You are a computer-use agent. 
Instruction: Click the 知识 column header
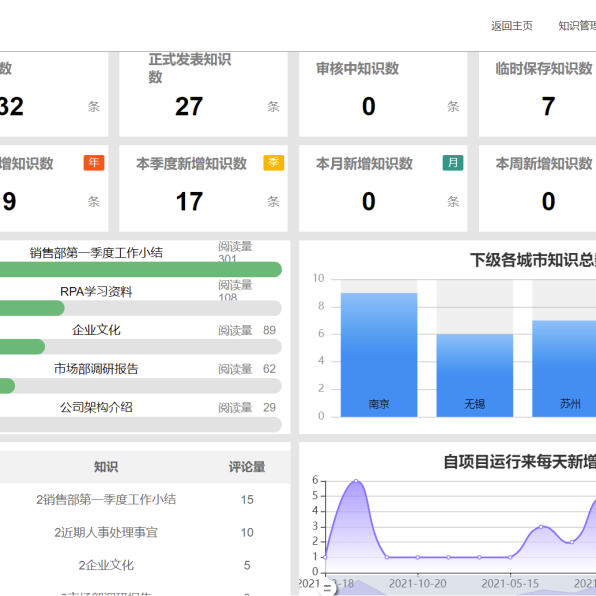[106, 467]
